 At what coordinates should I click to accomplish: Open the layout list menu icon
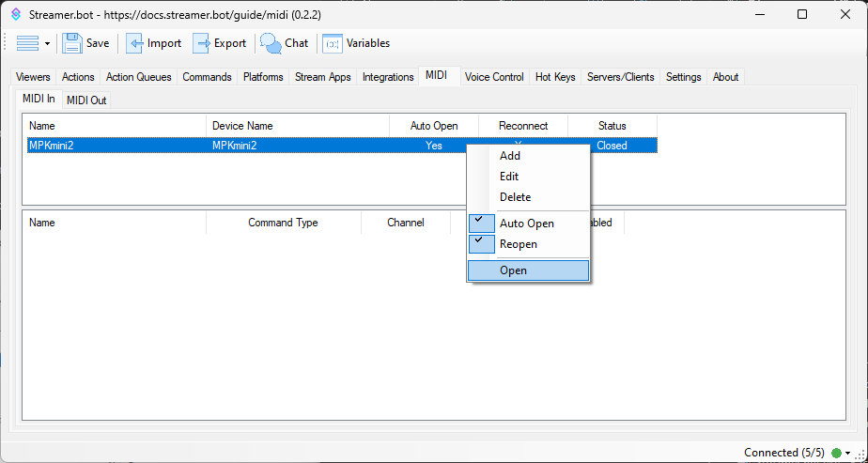(x=27, y=43)
